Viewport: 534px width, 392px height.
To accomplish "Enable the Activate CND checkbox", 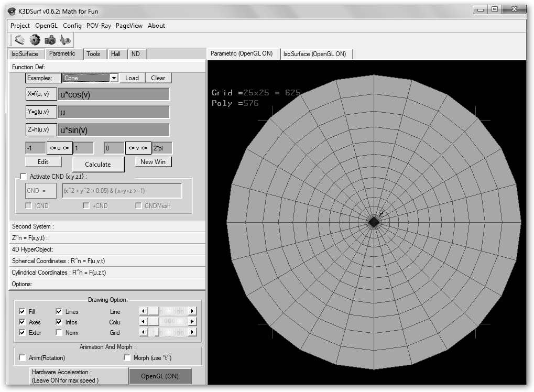I will coord(23,177).
